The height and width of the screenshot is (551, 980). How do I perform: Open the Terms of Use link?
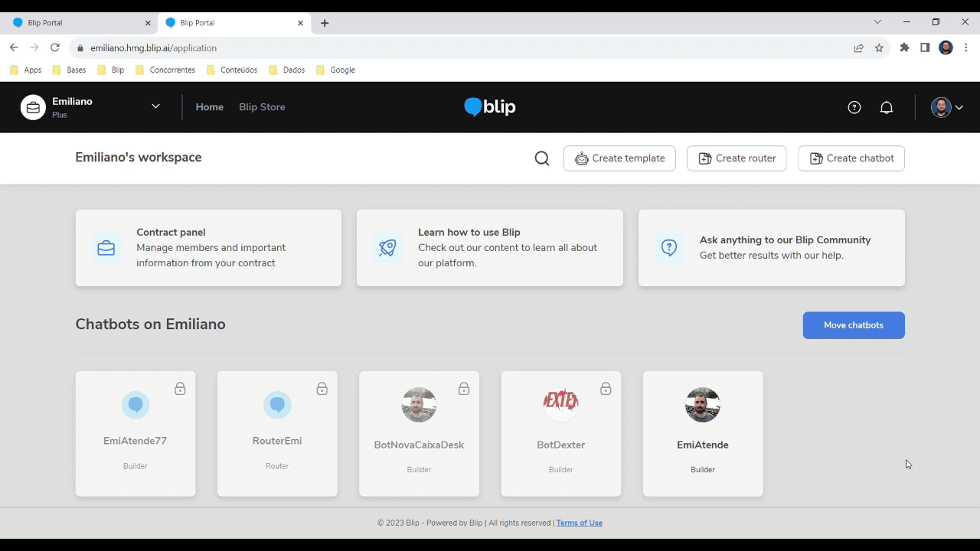click(580, 523)
